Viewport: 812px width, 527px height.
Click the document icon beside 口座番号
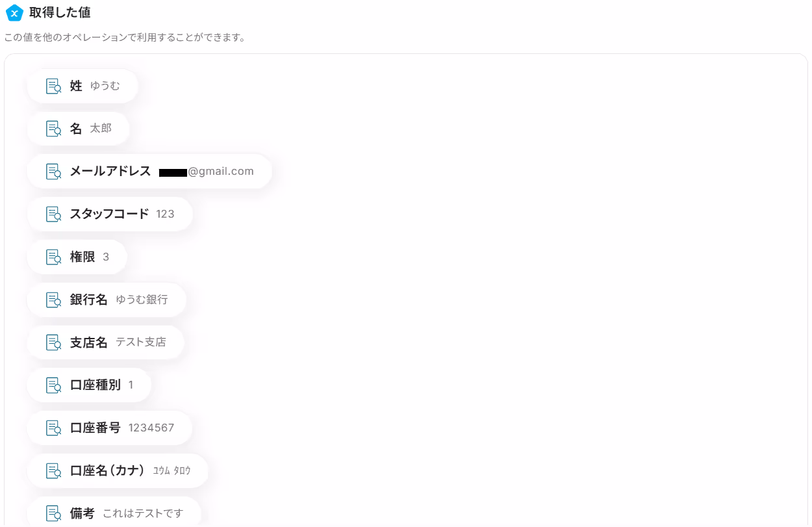click(x=54, y=428)
